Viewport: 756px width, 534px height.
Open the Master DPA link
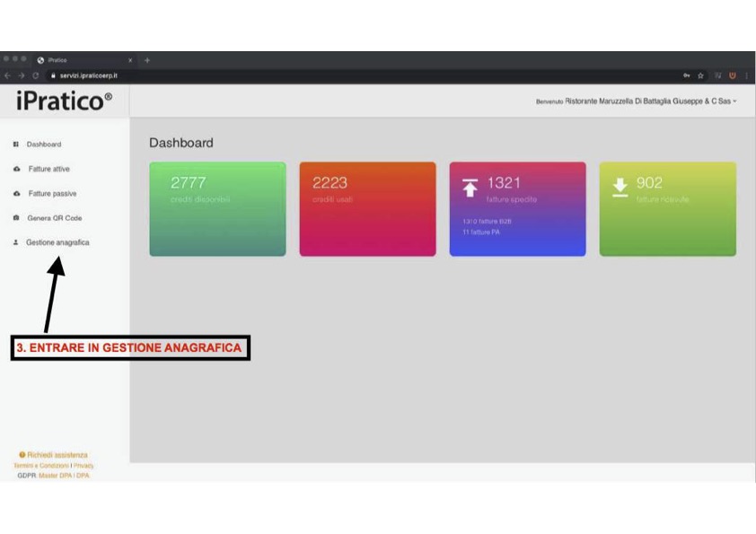[x=55, y=476]
